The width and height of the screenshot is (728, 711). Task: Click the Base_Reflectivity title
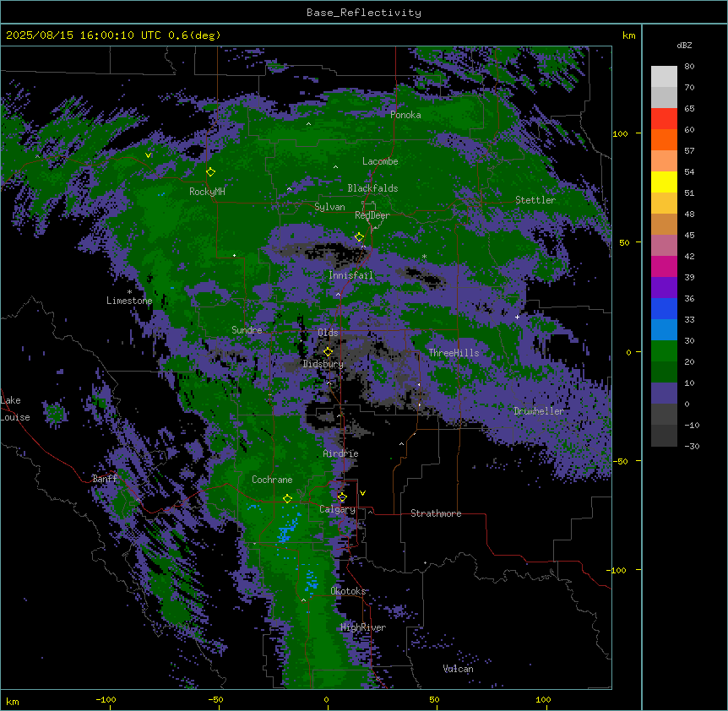[x=364, y=13]
